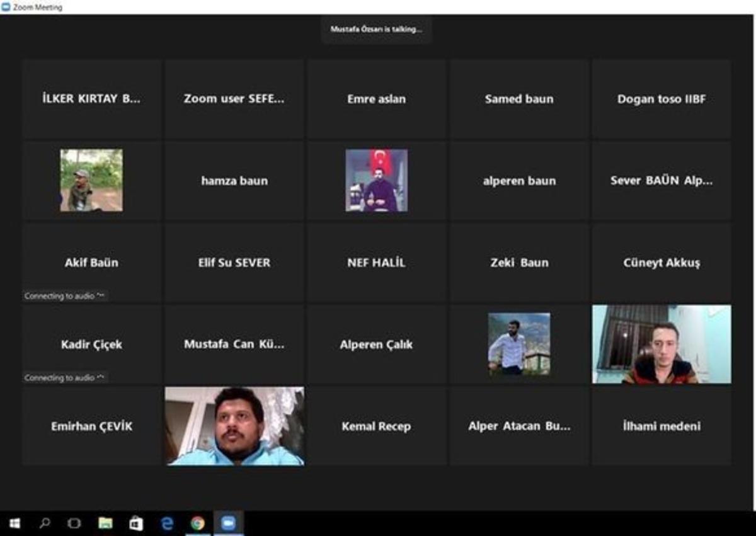This screenshot has height=536, width=756.
Task: Select the Emre aslan participant tile
Action: pos(376,99)
